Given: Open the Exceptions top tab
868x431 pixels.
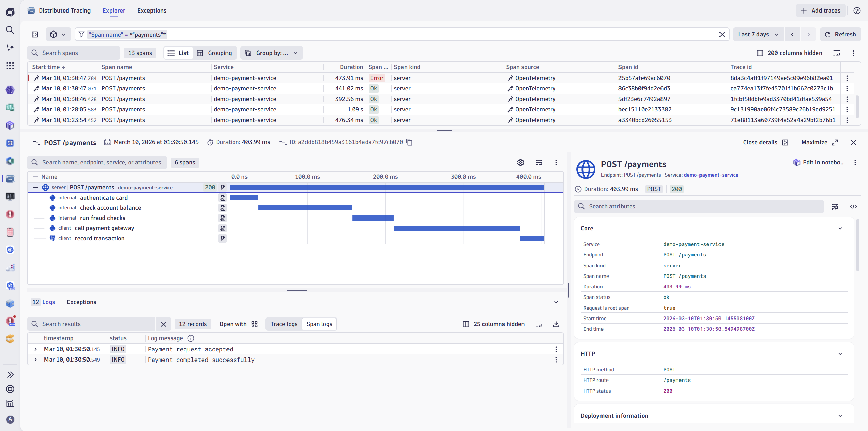Looking at the screenshot, I should tap(152, 11).
